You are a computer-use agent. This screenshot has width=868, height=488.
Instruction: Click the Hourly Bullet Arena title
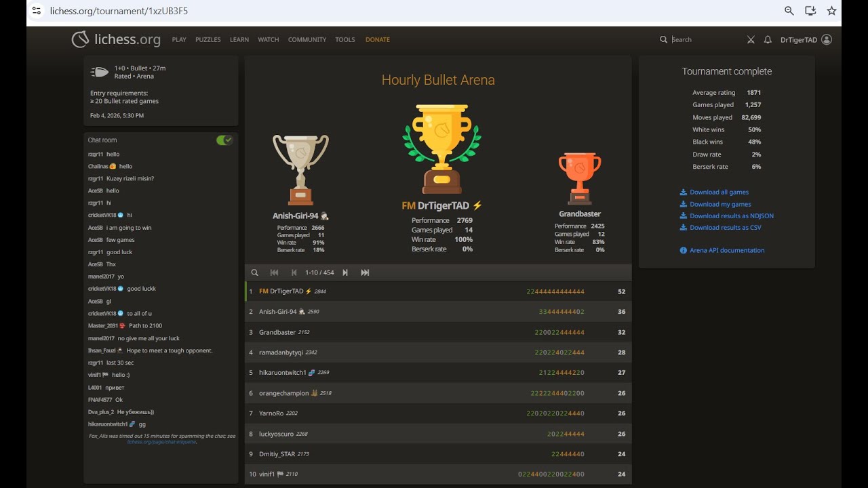point(438,80)
